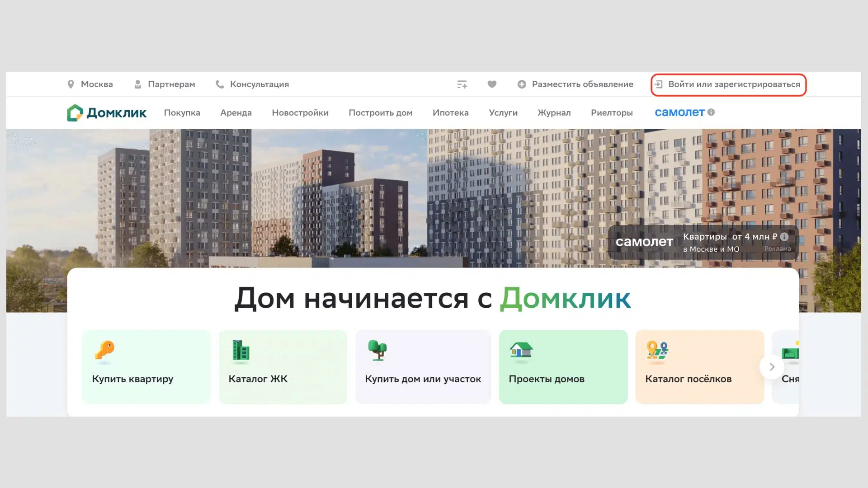This screenshot has width=868, height=488.
Task: Open the Риелторы menu item
Action: (x=612, y=113)
